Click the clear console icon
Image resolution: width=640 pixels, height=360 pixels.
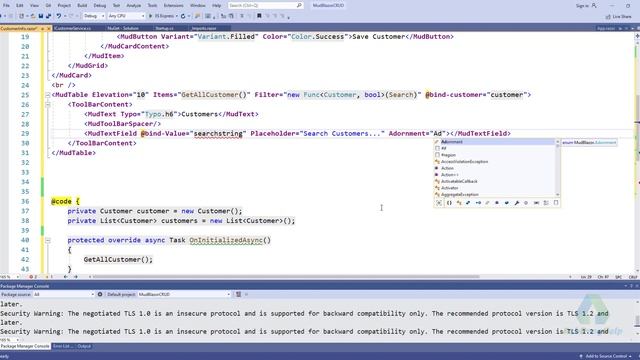pos(238,294)
